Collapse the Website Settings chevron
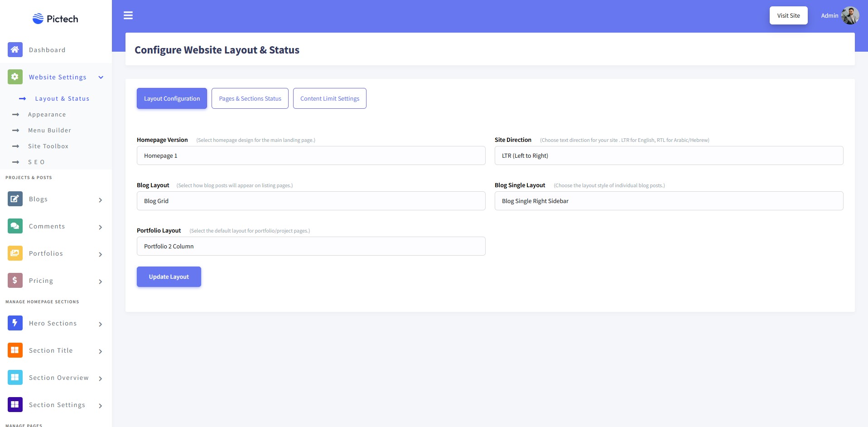 click(101, 77)
